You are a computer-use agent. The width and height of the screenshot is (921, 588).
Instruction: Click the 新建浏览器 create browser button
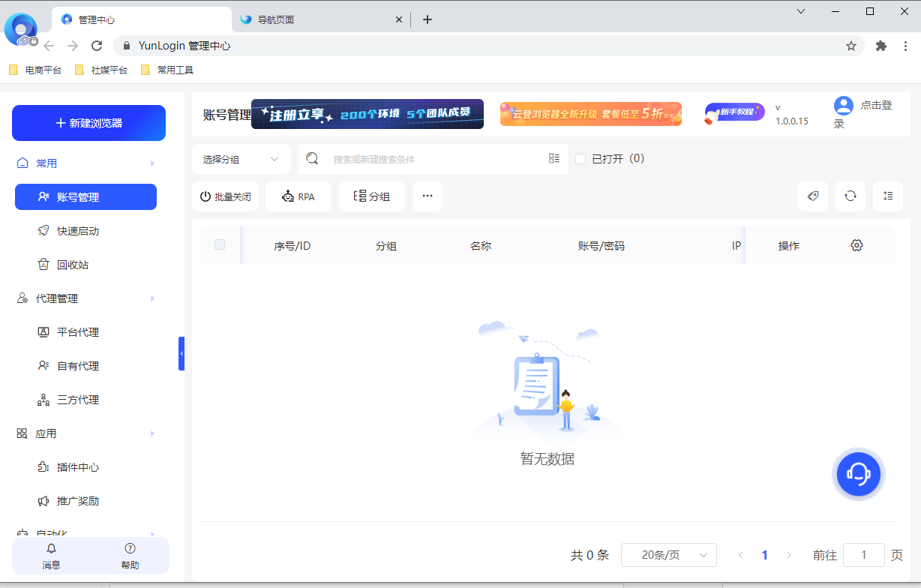coord(88,122)
